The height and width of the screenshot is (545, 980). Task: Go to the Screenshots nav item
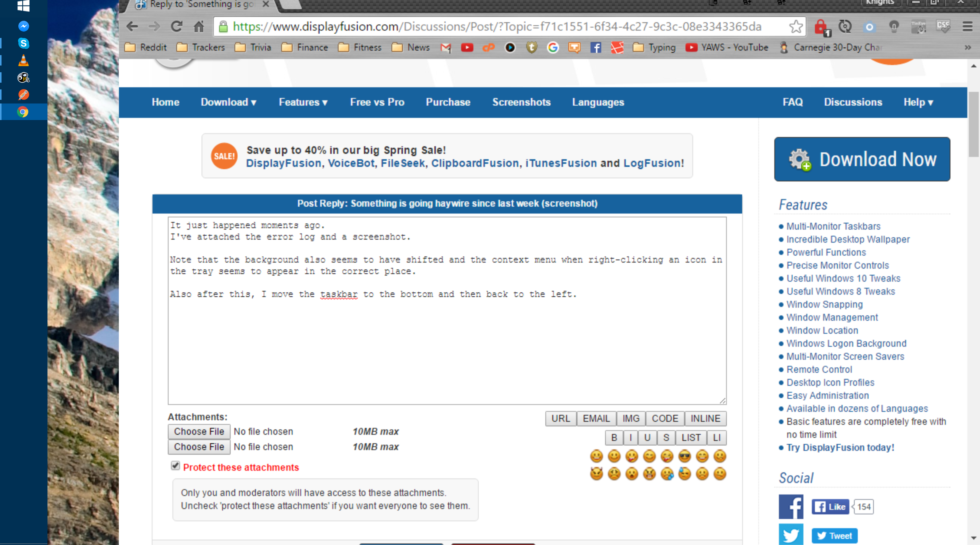tap(521, 102)
